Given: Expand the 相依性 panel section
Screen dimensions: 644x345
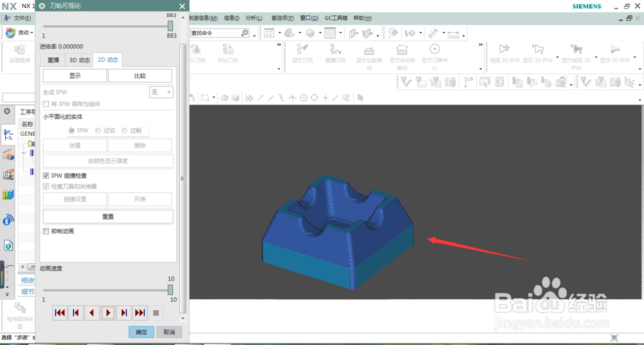Looking at the screenshot, I should tap(28, 281).
